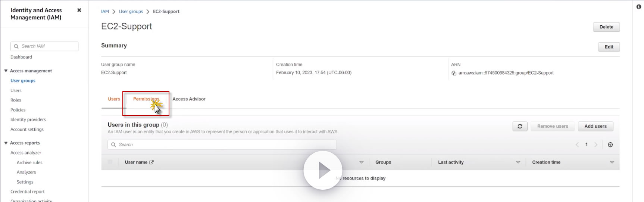Switch to the Access Advisor tab
The width and height of the screenshot is (644, 202).
pos(189,99)
